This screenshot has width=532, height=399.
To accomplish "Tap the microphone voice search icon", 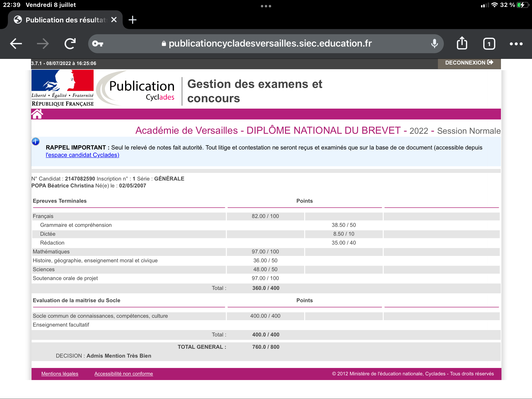I will coord(434,44).
